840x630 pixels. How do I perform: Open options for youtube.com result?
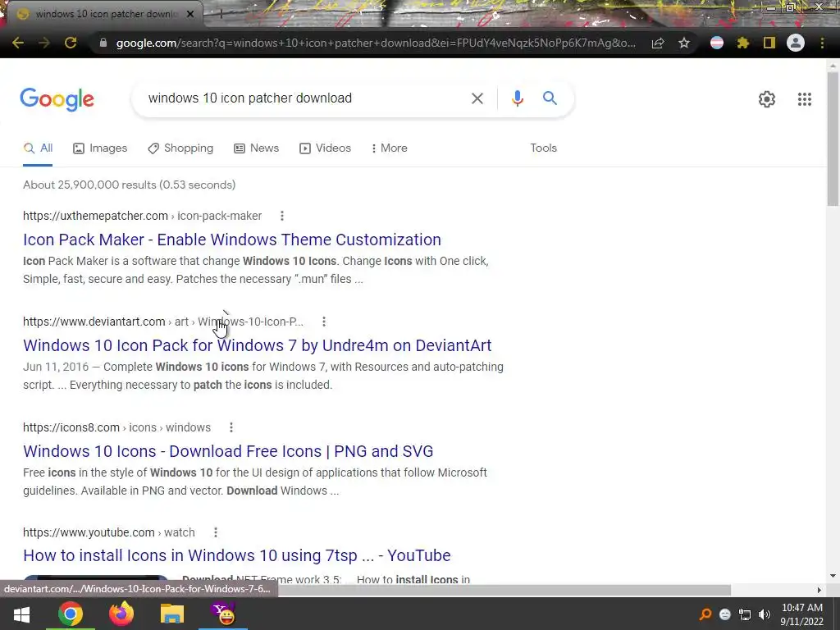(x=216, y=532)
